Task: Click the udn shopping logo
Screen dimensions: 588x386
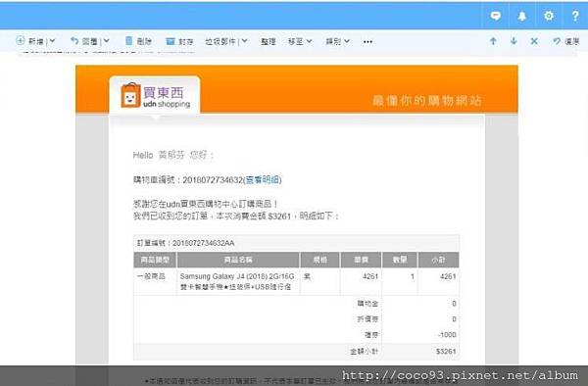Action: [x=155, y=95]
